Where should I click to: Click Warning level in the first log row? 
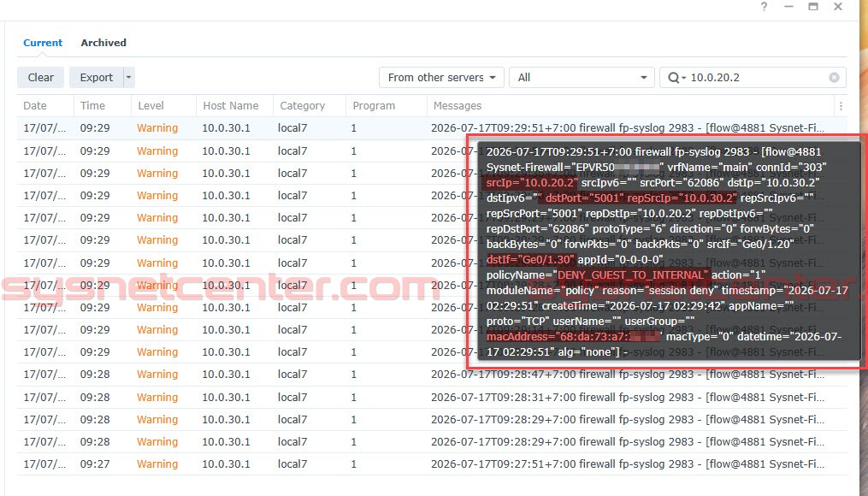157,128
